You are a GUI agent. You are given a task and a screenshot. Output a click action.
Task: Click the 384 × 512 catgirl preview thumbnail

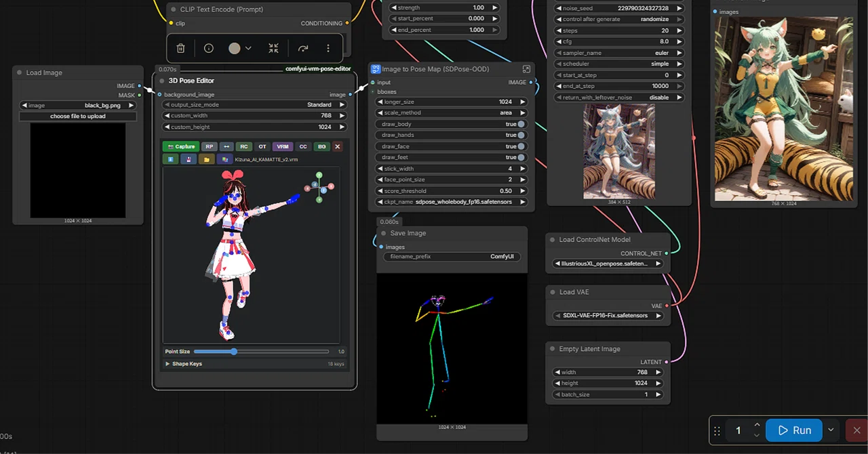(619, 152)
